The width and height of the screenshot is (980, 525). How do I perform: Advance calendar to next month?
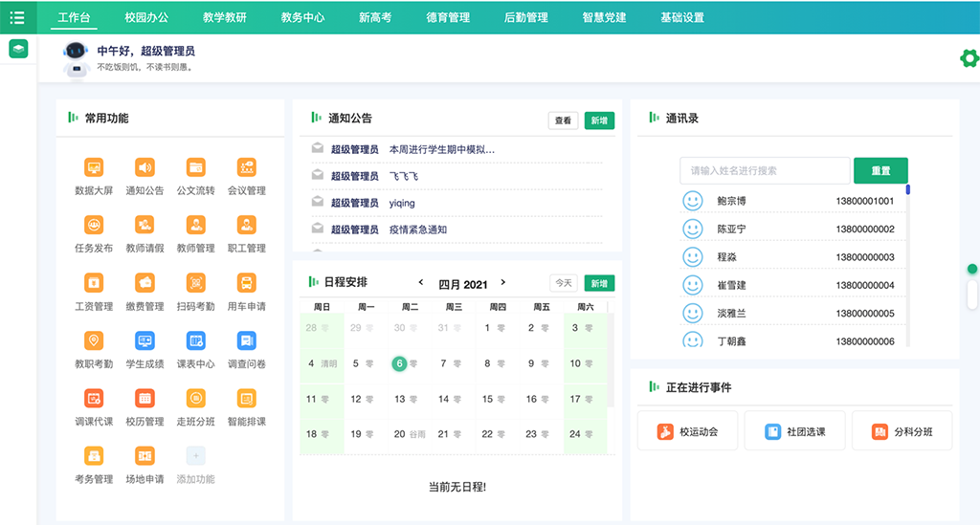503,283
